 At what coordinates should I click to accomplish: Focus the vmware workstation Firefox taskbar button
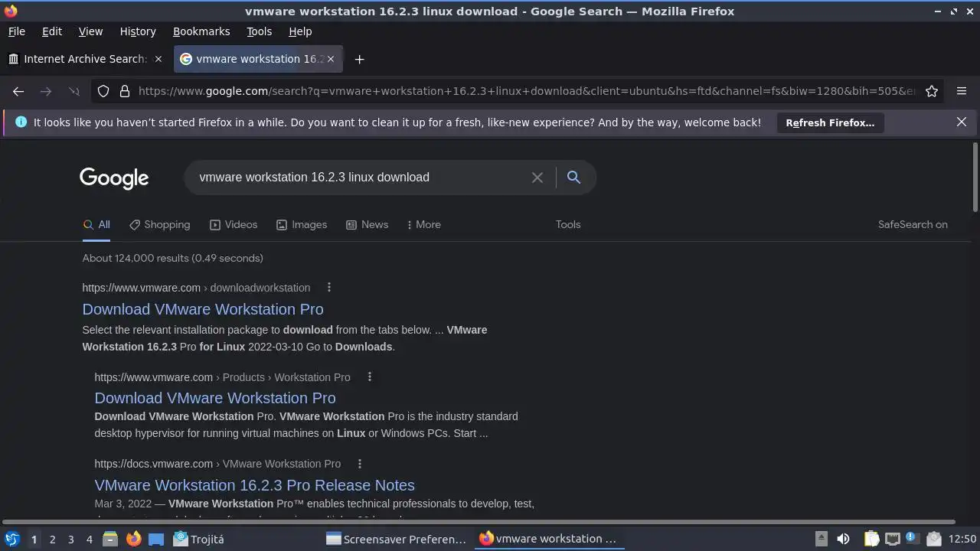[549, 539]
